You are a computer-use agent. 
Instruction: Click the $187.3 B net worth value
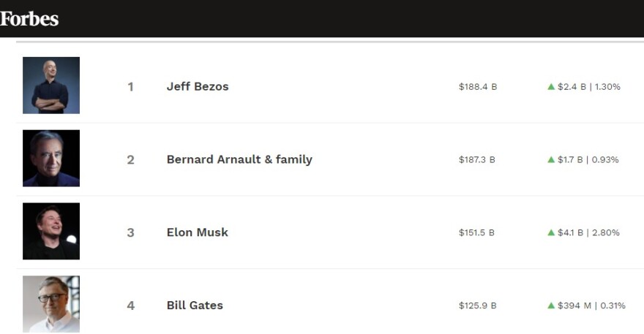point(477,160)
